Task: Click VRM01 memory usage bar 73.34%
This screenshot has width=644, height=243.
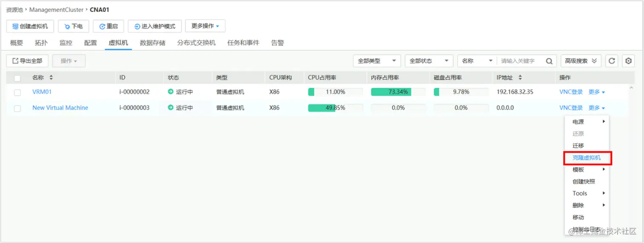Action: coord(398,92)
